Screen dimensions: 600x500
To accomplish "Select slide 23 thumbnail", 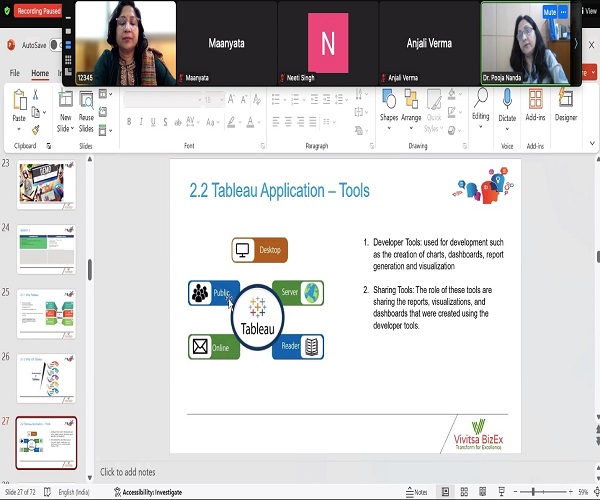I will coord(46,185).
